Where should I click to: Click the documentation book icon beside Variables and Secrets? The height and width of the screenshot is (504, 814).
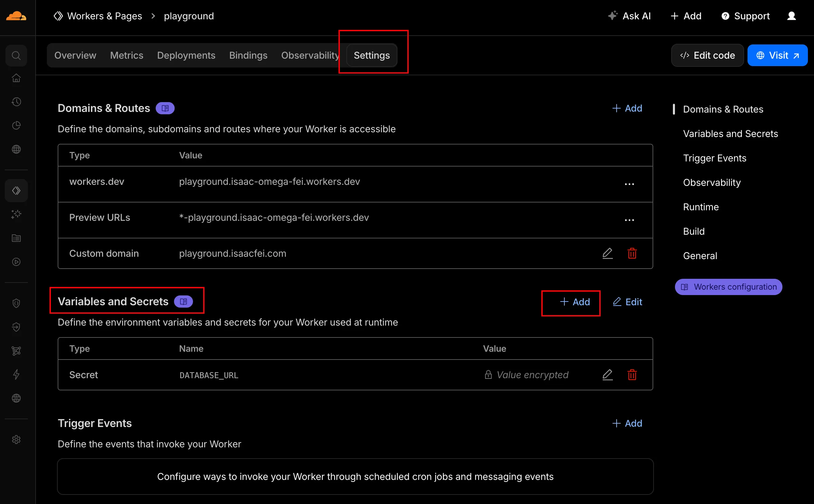[183, 301]
